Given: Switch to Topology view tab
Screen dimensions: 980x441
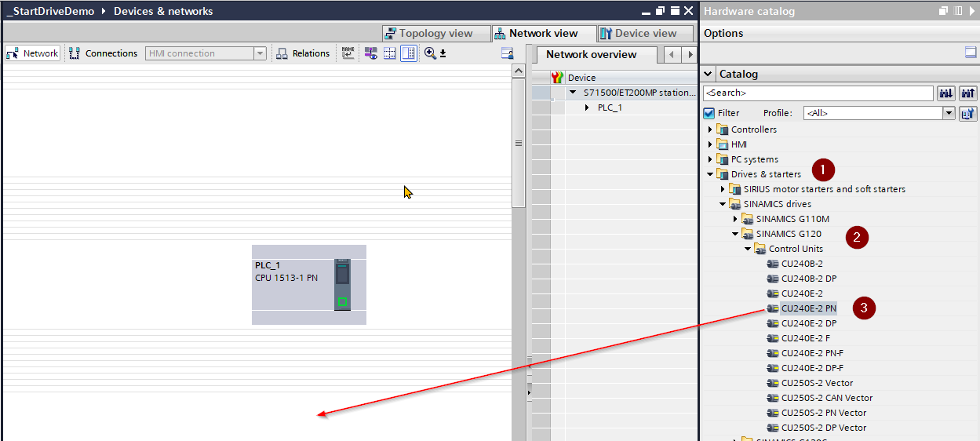Looking at the screenshot, I should pos(435,33).
